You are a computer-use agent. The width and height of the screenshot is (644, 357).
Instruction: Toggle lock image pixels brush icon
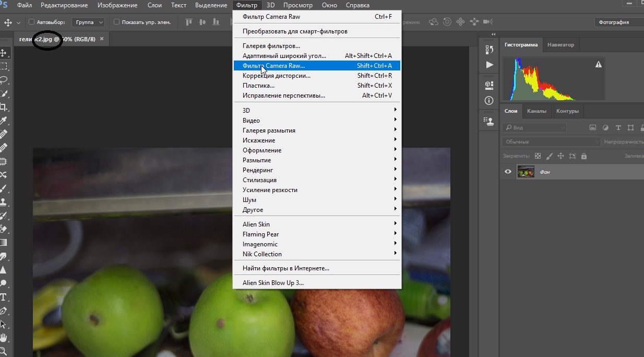click(550, 156)
